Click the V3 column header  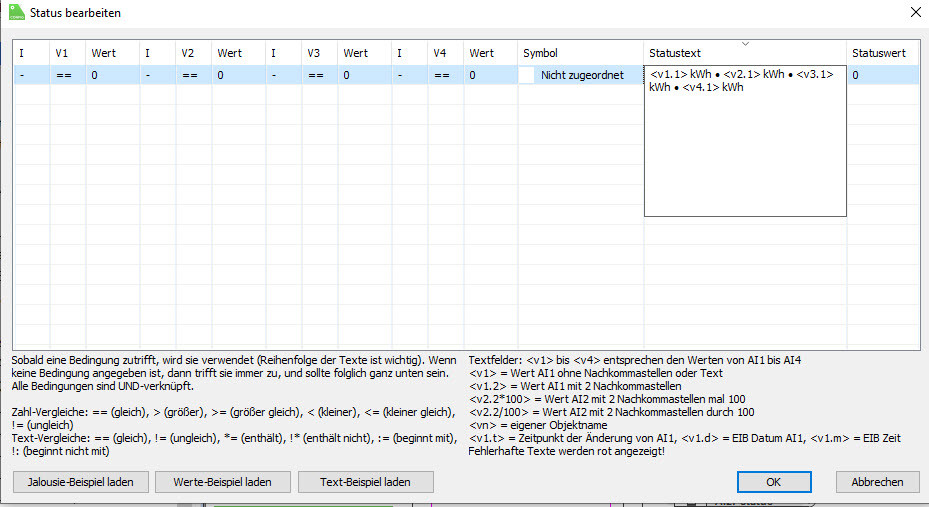point(319,53)
